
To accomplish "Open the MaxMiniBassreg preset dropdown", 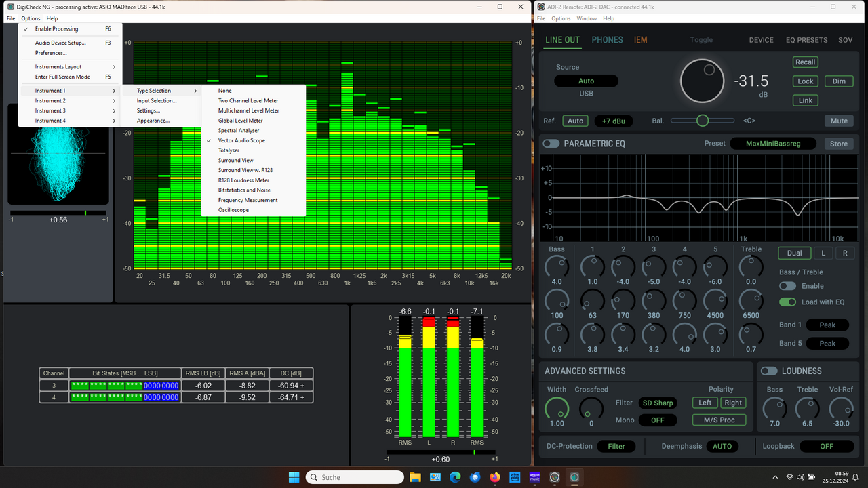I will tap(772, 144).
